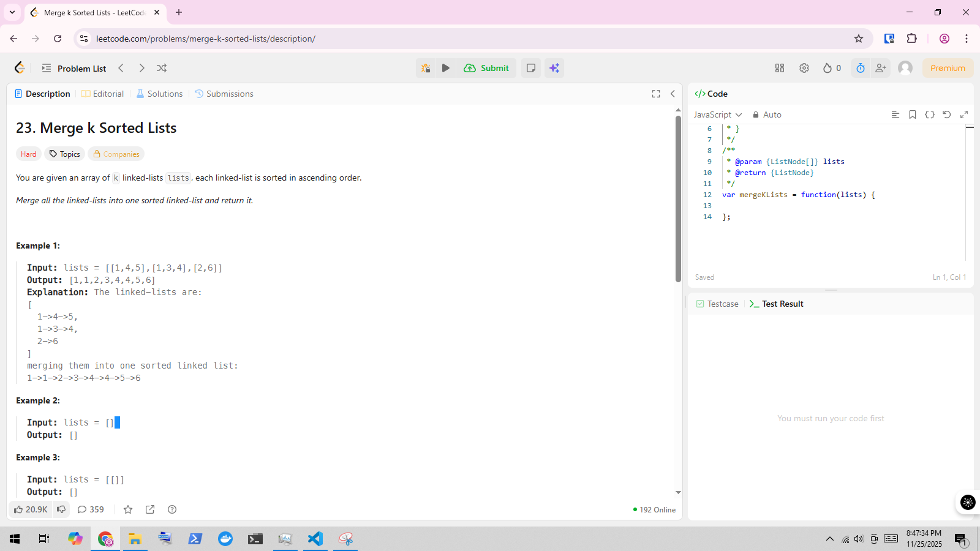This screenshot has height=551, width=980.
Task: Pick a random problem with shuffle icon
Action: pyautogui.click(x=162, y=68)
